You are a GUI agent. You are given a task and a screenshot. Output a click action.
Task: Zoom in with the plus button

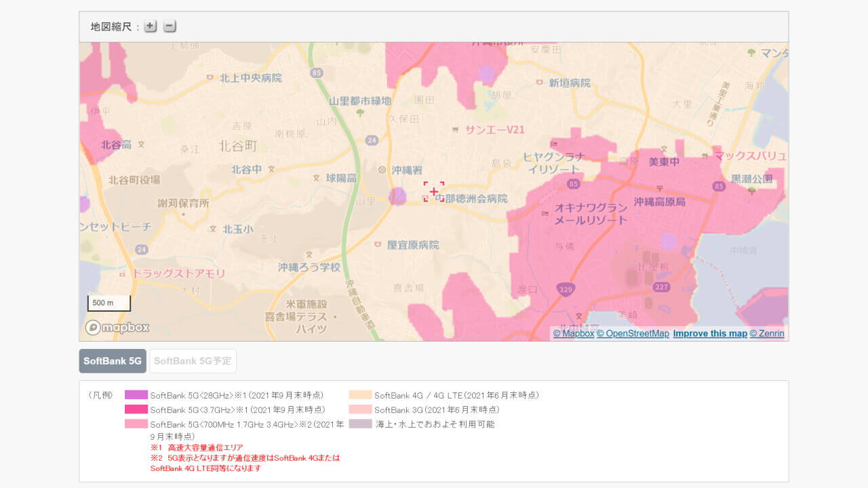click(151, 26)
